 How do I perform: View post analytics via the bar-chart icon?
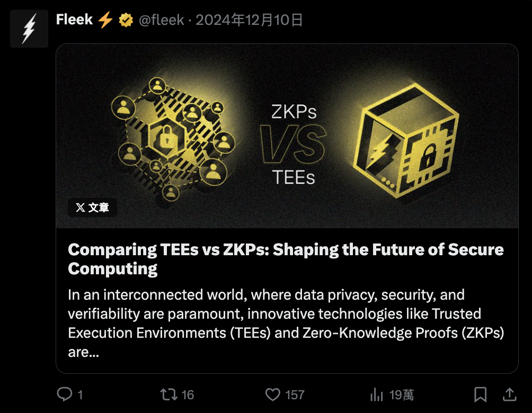377,394
